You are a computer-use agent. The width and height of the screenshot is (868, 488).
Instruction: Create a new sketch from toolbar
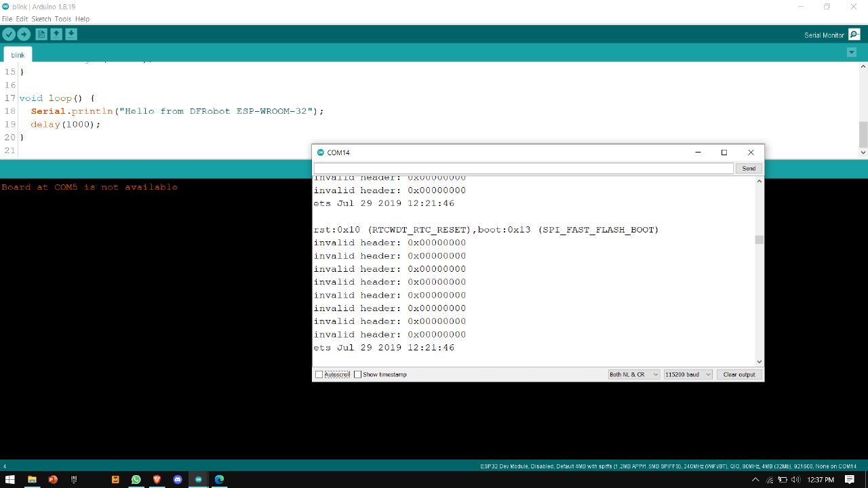[41, 34]
